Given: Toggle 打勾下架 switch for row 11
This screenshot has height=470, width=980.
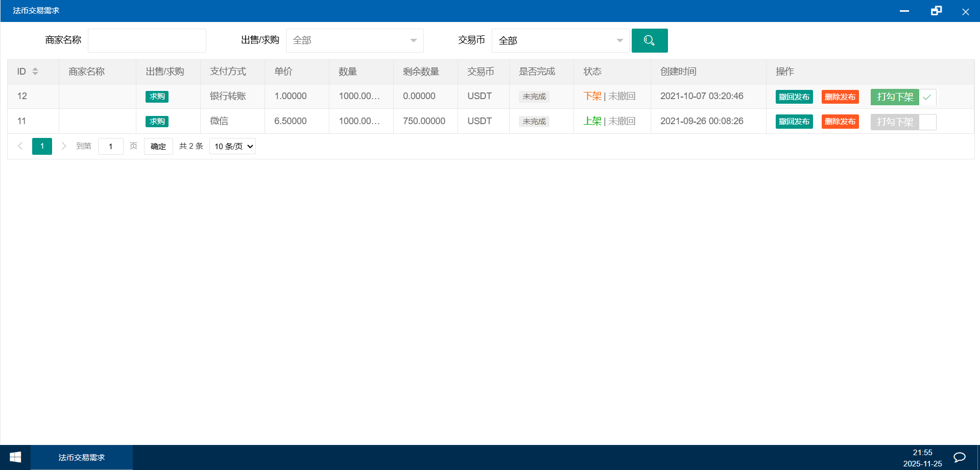Looking at the screenshot, I should coord(903,122).
